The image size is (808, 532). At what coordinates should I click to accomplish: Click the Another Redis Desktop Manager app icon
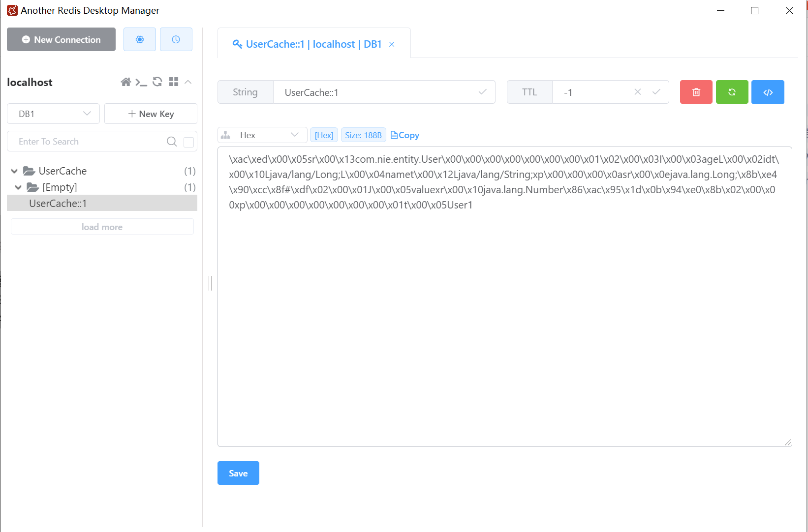12,10
